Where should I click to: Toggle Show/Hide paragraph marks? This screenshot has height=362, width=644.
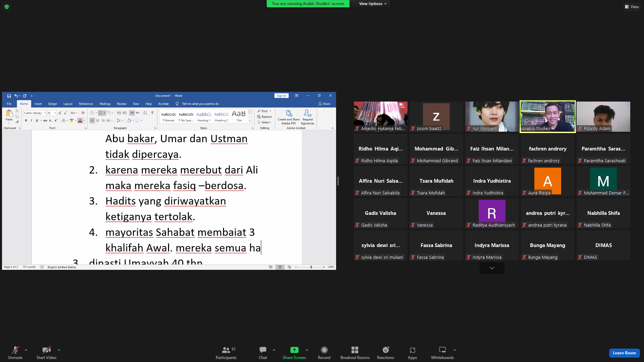point(153,113)
